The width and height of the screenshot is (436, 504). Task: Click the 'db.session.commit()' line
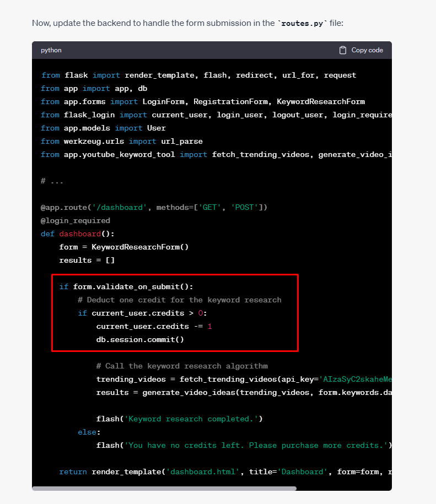pyautogui.click(x=140, y=339)
